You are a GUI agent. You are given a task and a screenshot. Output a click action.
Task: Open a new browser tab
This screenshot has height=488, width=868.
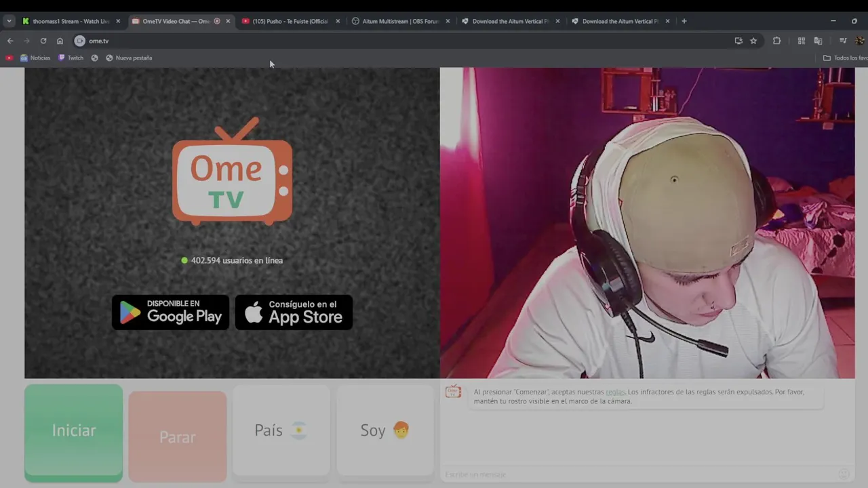click(684, 21)
